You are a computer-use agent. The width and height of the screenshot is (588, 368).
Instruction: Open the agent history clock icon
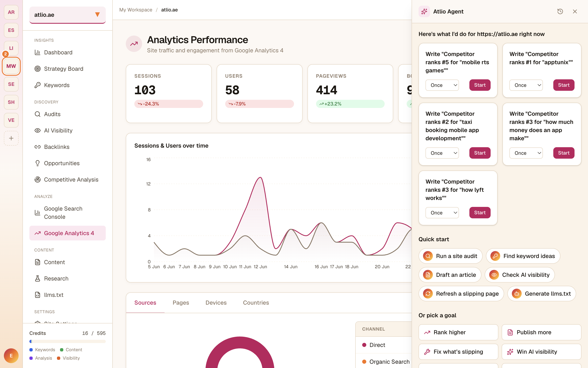coord(560,11)
